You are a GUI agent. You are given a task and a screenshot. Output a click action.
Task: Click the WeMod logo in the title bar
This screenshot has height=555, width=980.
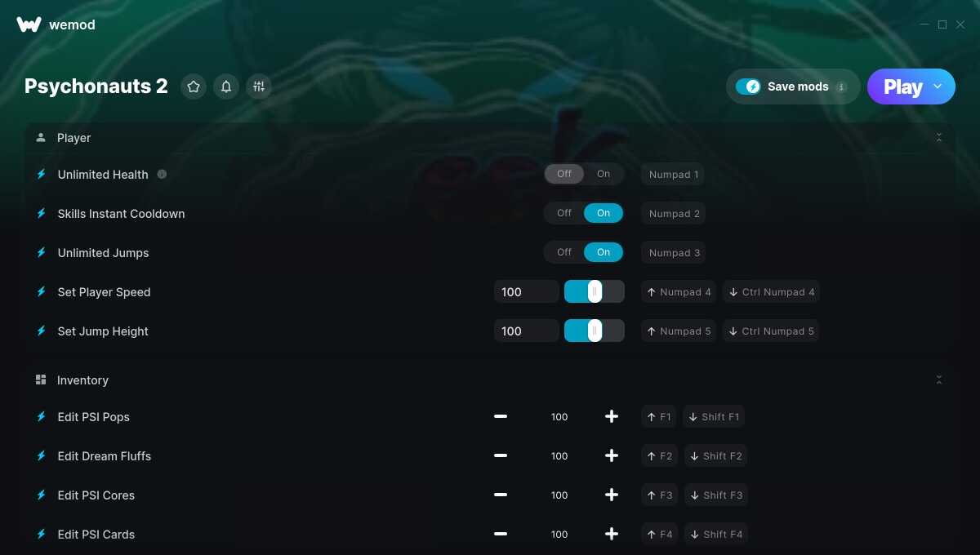[x=29, y=24]
